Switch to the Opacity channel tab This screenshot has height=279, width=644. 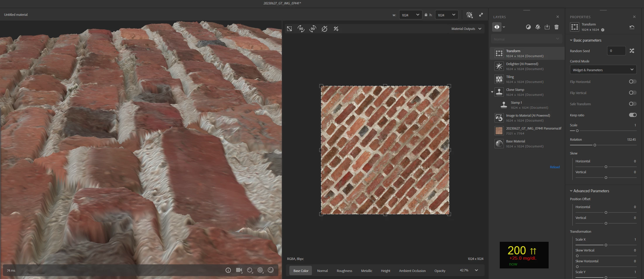coord(440,271)
